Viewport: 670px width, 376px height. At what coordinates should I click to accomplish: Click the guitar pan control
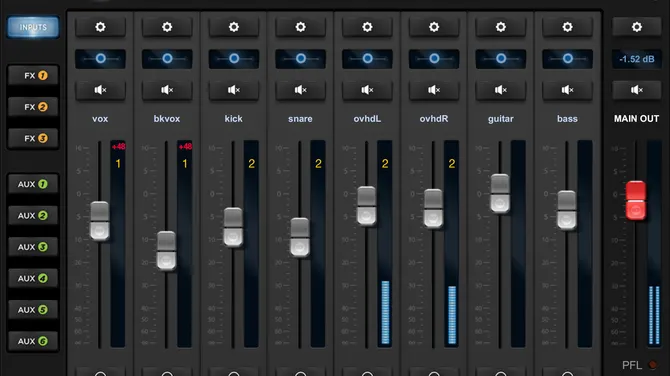tap(500, 59)
